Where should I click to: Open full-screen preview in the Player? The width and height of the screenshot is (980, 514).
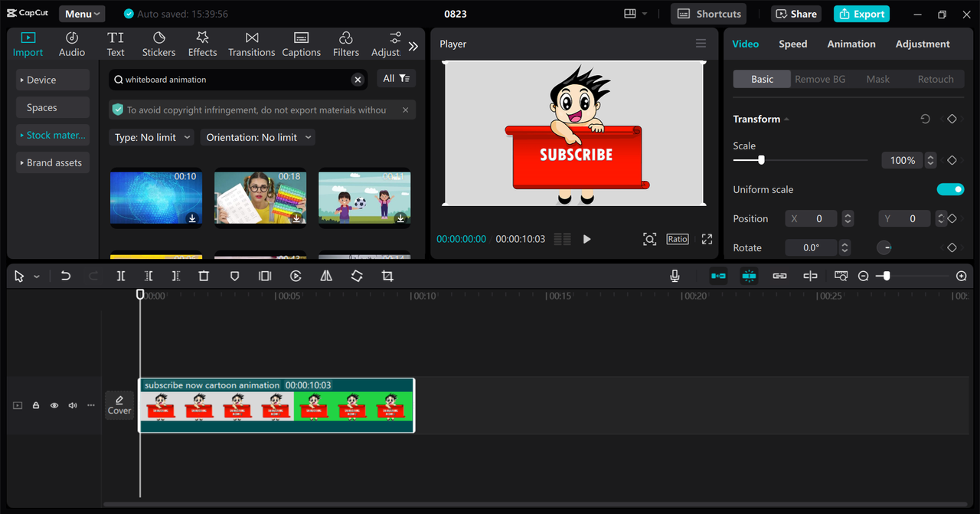(x=707, y=239)
